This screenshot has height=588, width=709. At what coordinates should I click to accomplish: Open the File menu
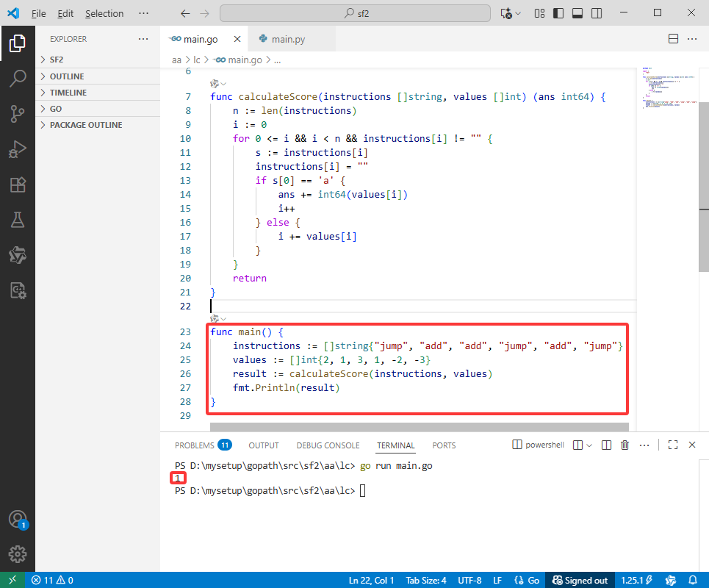(x=38, y=13)
